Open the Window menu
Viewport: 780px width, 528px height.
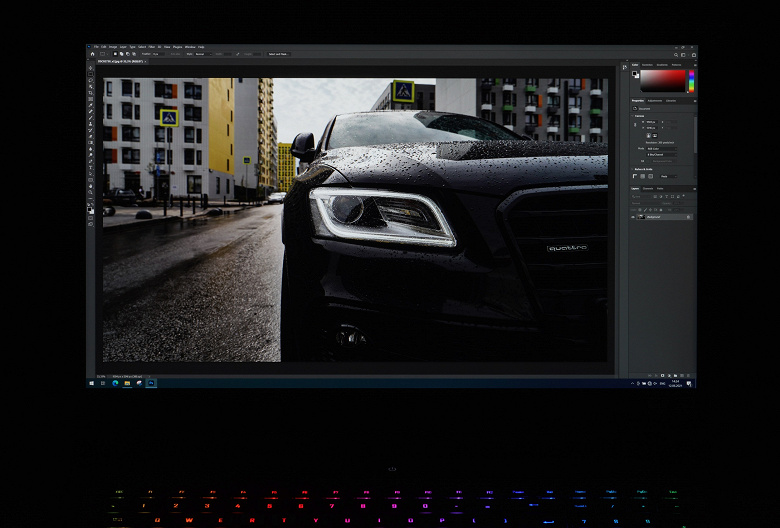coord(190,47)
